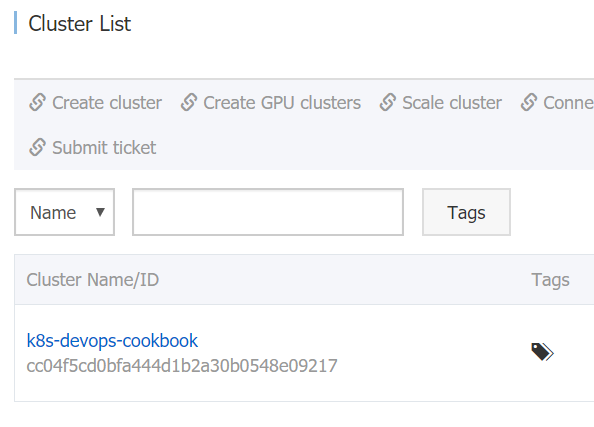
Task: Click the chain icon beside the truncated Conne link
Action: point(529,103)
